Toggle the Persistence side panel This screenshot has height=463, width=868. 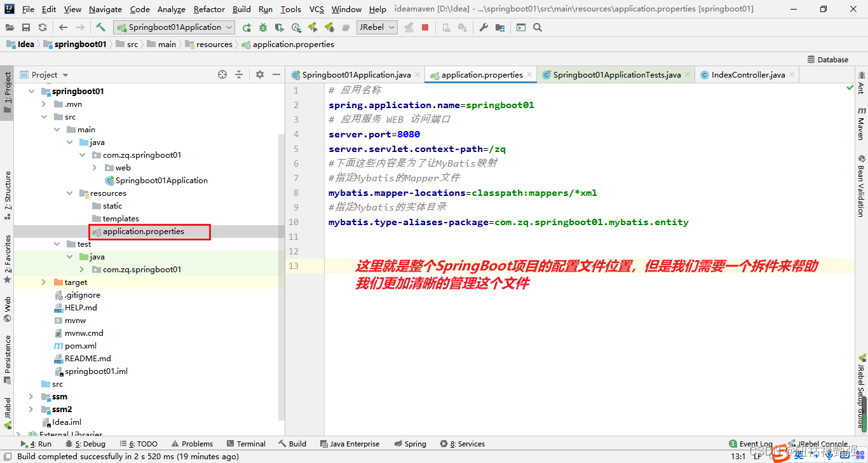(7, 359)
